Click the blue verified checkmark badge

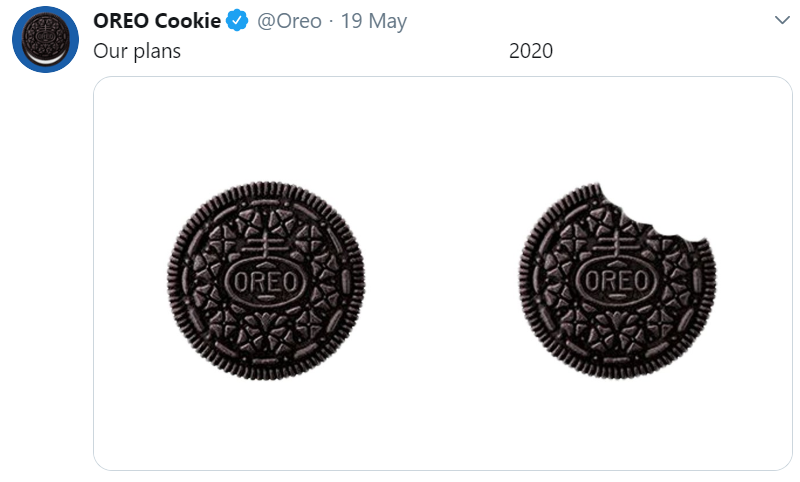237,21
